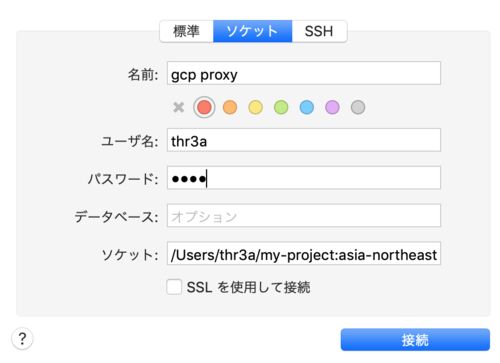
Task: Switch to the SSH tab
Action: click(319, 31)
